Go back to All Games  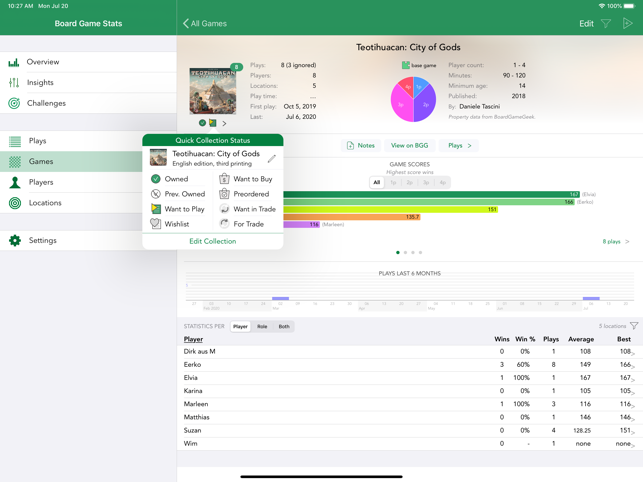click(x=205, y=23)
